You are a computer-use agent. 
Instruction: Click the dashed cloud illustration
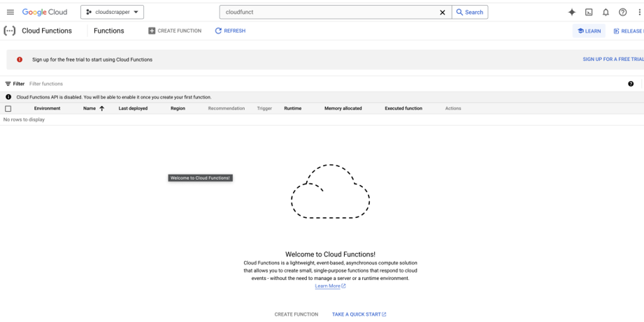click(330, 191)
